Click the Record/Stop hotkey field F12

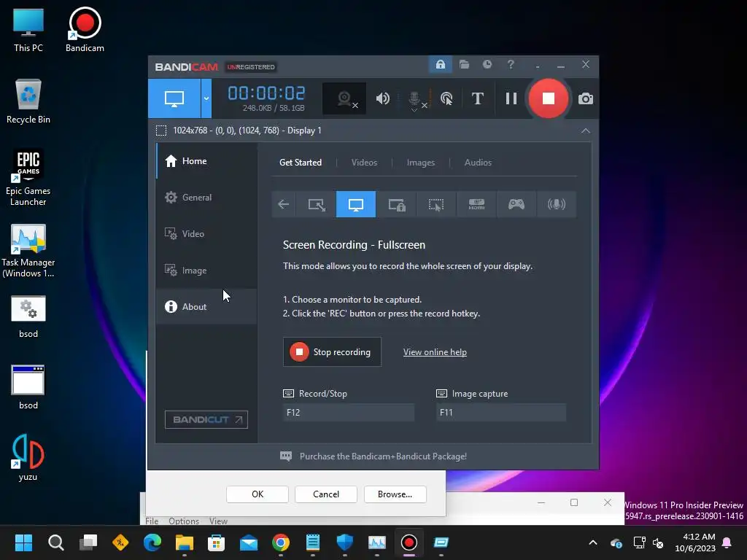(349, 413)
